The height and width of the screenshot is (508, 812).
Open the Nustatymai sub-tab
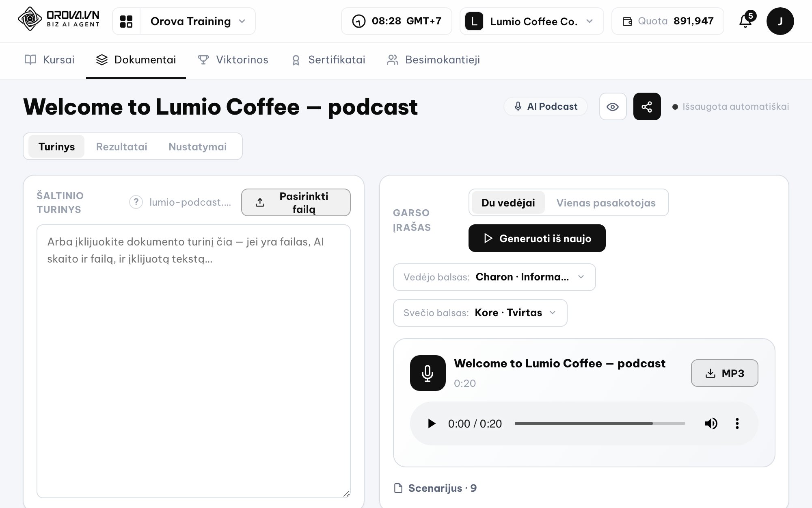[198, 146]
